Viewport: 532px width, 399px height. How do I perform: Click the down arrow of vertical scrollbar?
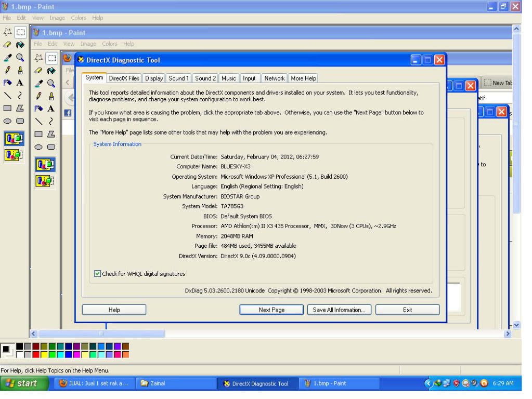516,325
